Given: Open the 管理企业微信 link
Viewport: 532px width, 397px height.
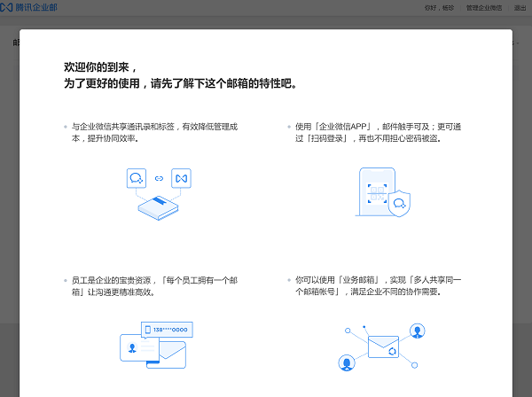Looking at the screenshot, I should tap(484, 8).
